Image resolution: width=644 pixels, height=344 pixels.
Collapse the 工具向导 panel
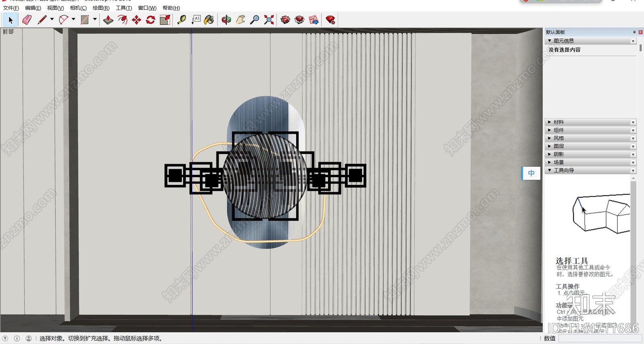[x=549, y=170]
